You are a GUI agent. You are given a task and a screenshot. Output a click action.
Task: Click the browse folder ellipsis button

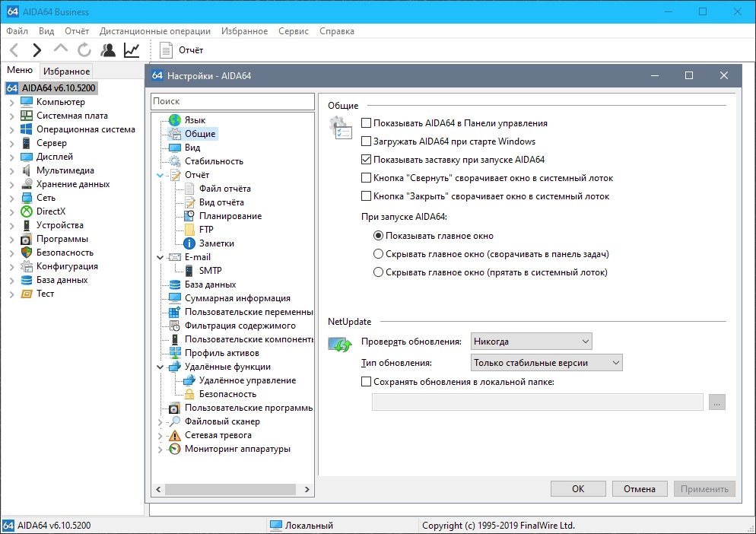[x=717, y=402]
